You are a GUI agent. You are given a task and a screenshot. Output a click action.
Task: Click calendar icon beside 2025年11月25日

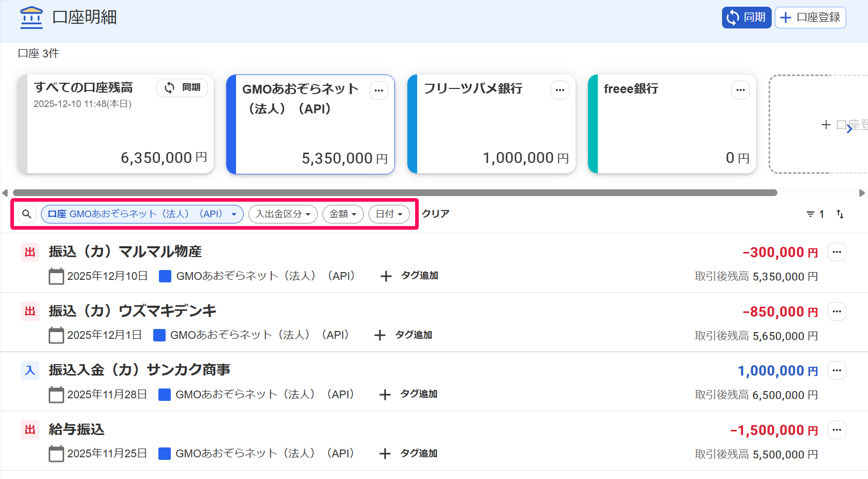(x=56, y=454)
